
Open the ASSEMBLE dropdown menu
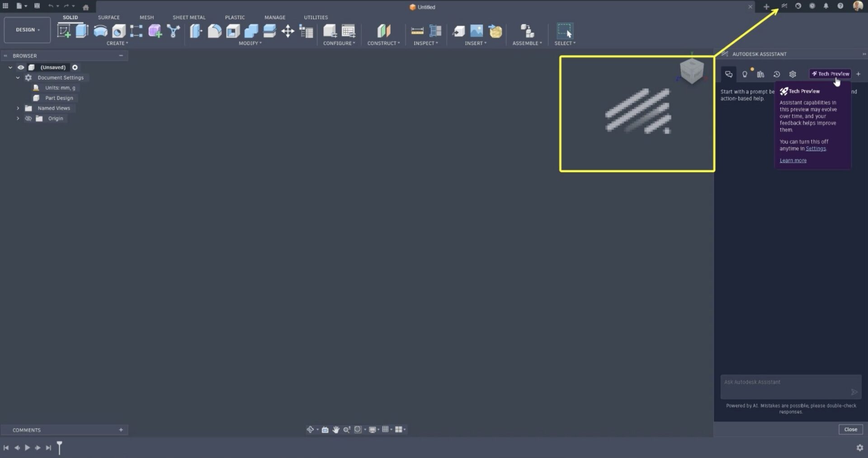[527, 43]
